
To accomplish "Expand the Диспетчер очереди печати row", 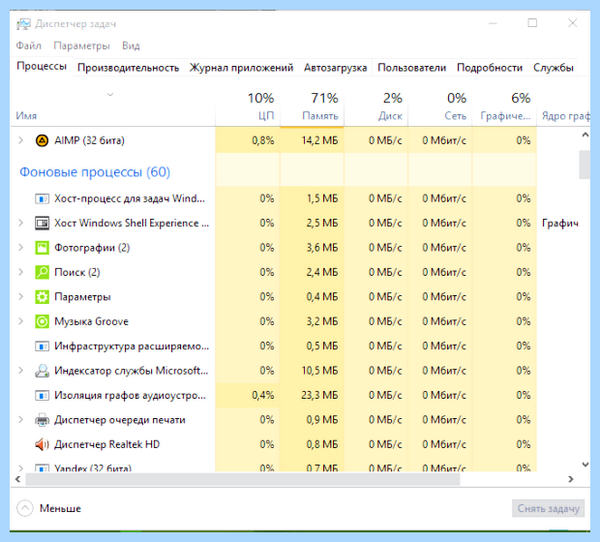I will [21, 420].
